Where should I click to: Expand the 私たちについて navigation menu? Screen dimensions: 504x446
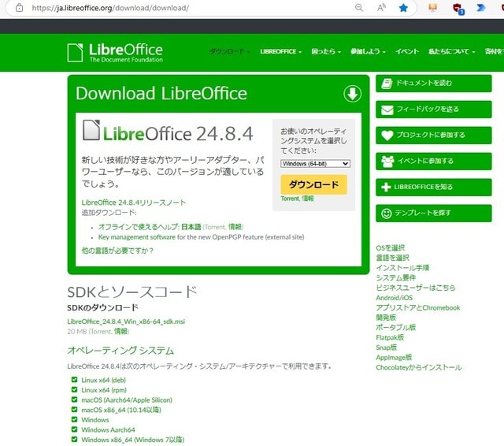451,51
